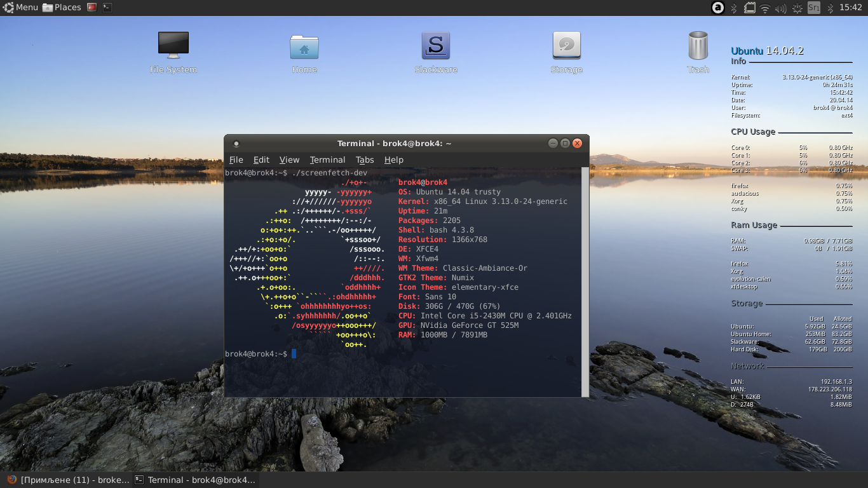868x488 pixels.
Task: Click the 'CPU Usage' Conky heading
Action: (753, 132)
